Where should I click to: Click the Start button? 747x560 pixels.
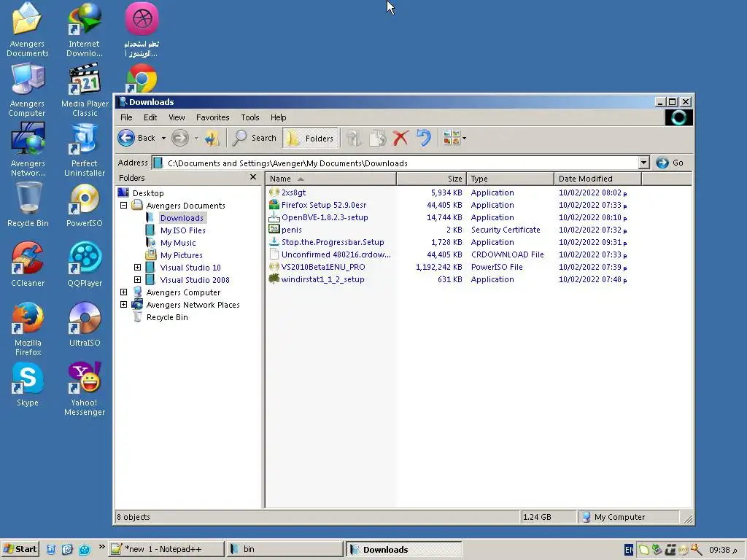(20, 549)
